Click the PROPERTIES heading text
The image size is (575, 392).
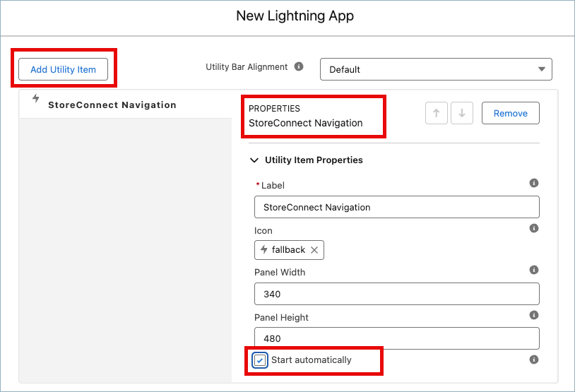[274, 109]
